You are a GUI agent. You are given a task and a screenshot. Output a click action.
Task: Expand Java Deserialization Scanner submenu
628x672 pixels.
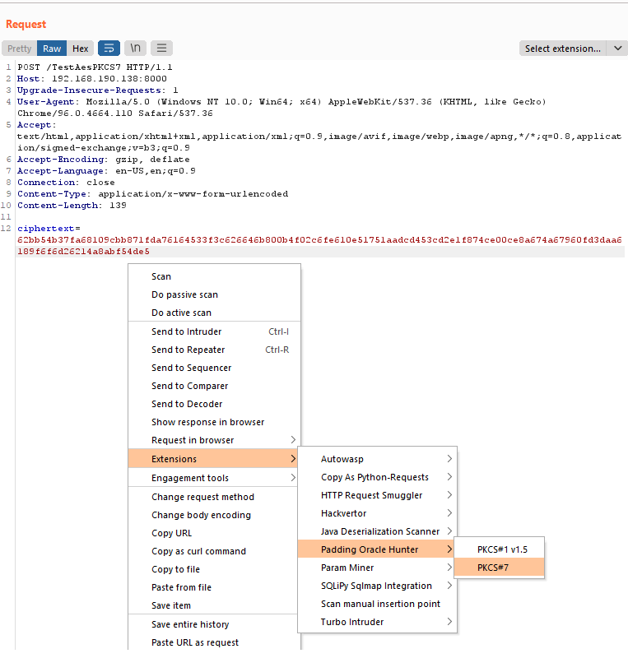point(377,531)
